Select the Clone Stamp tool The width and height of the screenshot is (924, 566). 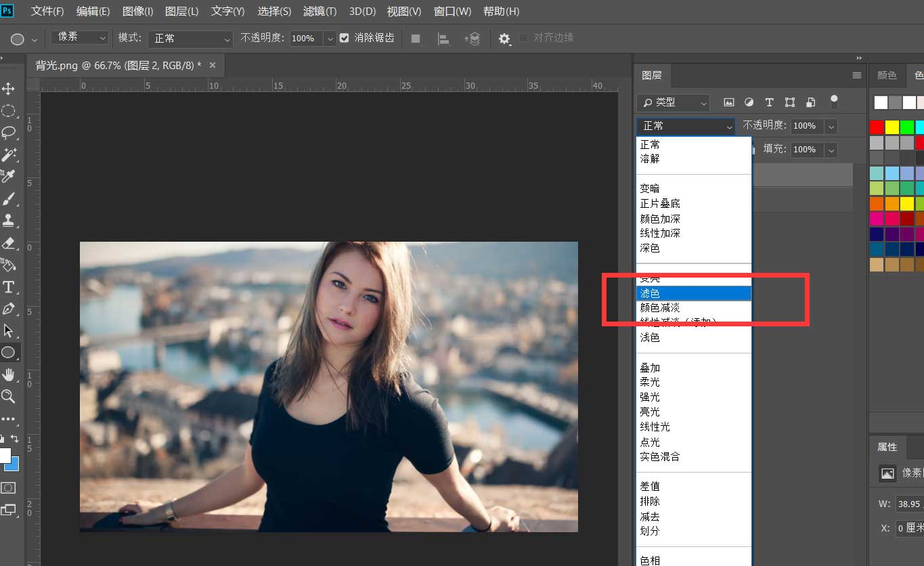pyautogui.click(x=9, y=221)
